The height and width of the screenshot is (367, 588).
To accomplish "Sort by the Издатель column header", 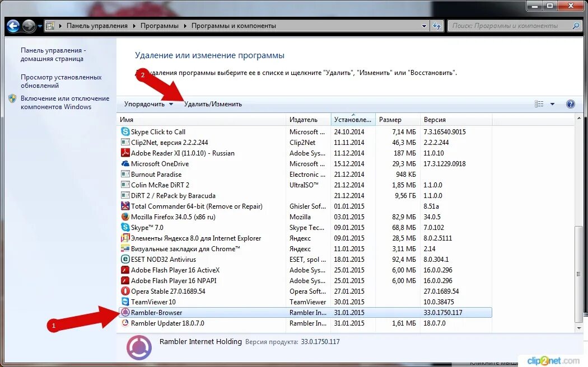I will coord(308,120).
